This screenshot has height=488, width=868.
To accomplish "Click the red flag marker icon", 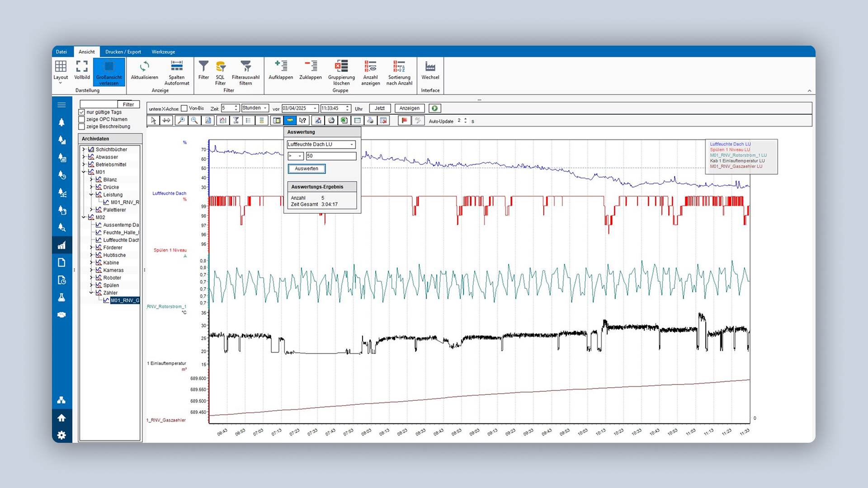I will point(405,121).
